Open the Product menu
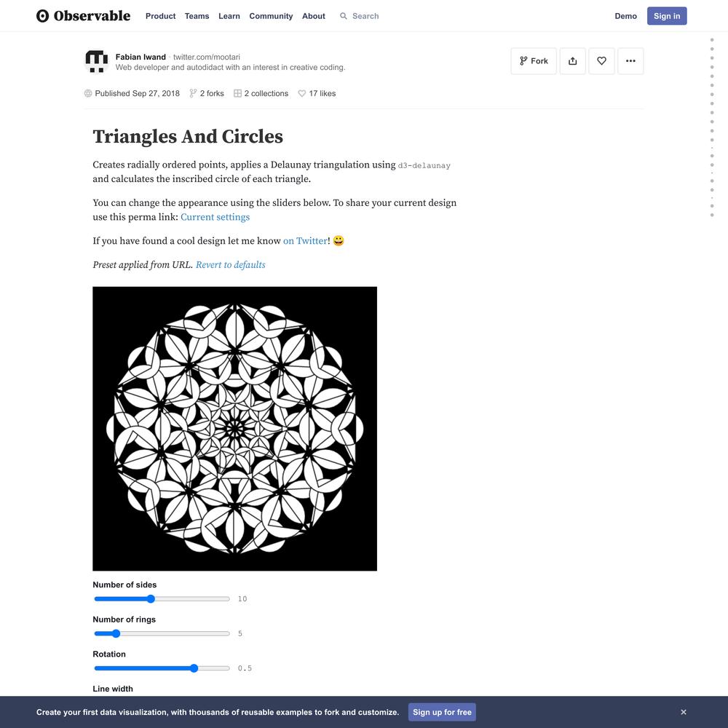Image resolution: width=728 pixels, height=728 pixels. (x=160, y=16)
